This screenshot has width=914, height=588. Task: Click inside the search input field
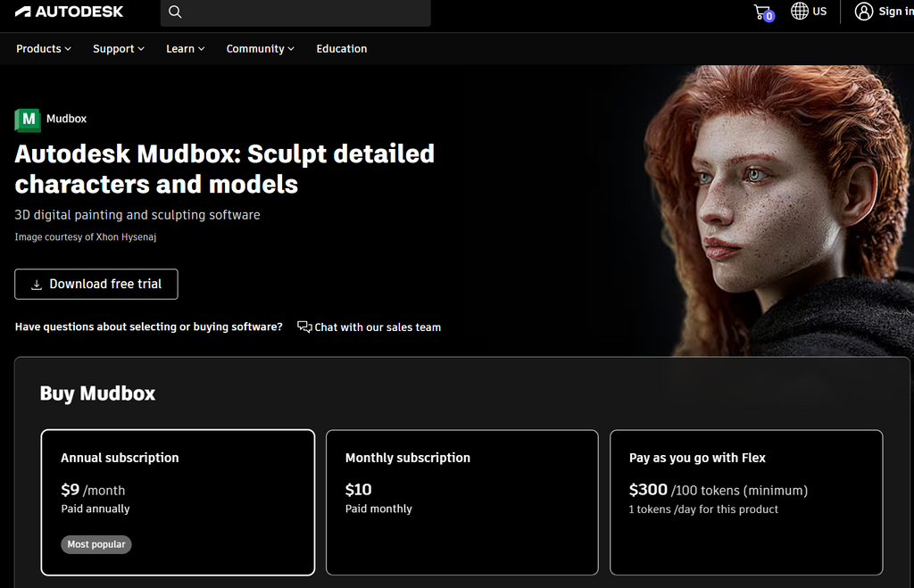[295, 12]
